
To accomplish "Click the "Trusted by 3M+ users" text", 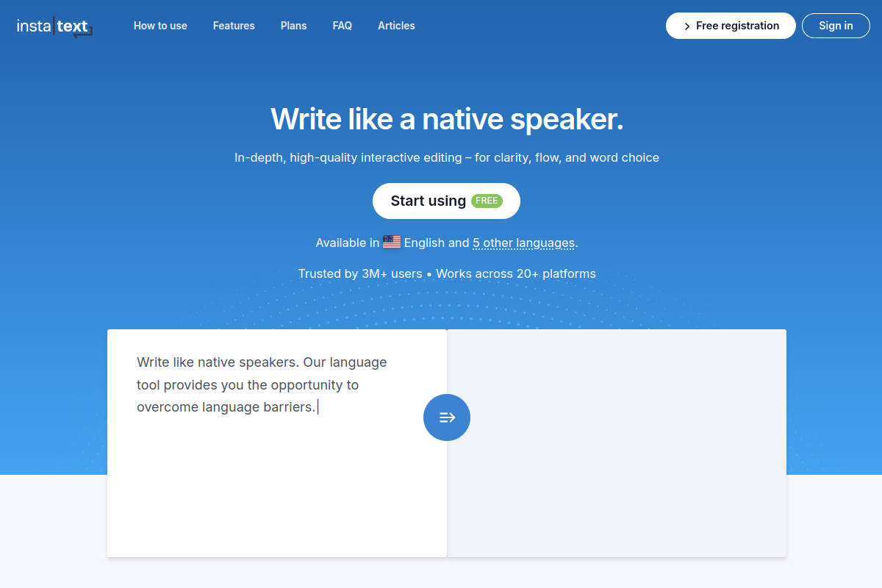I will tap(360, 273).
